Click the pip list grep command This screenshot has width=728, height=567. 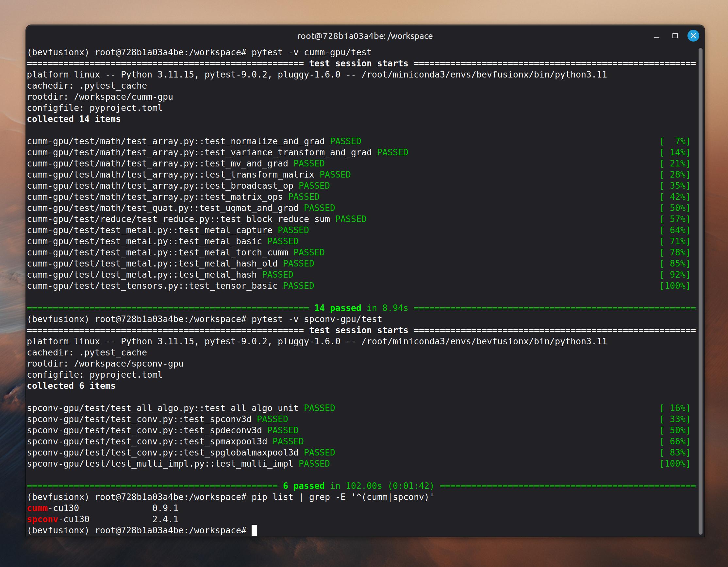(x=343, y=497)
